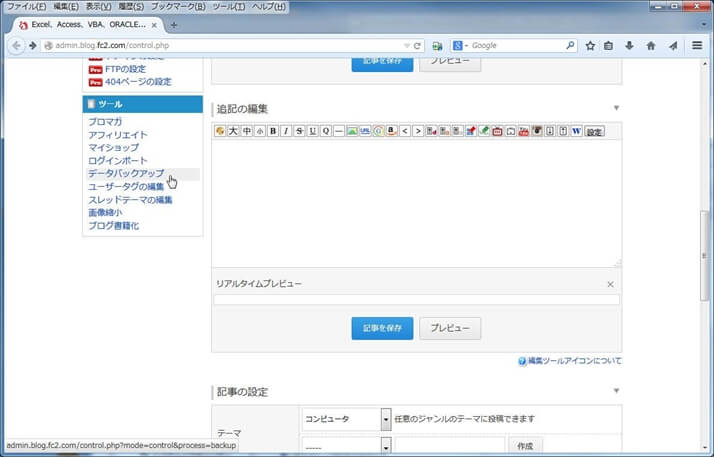The height and width of the screenshot is (457, 714).
Task: Apply underline formatting in editor toolbar
Action: click(x=312, y=131)
